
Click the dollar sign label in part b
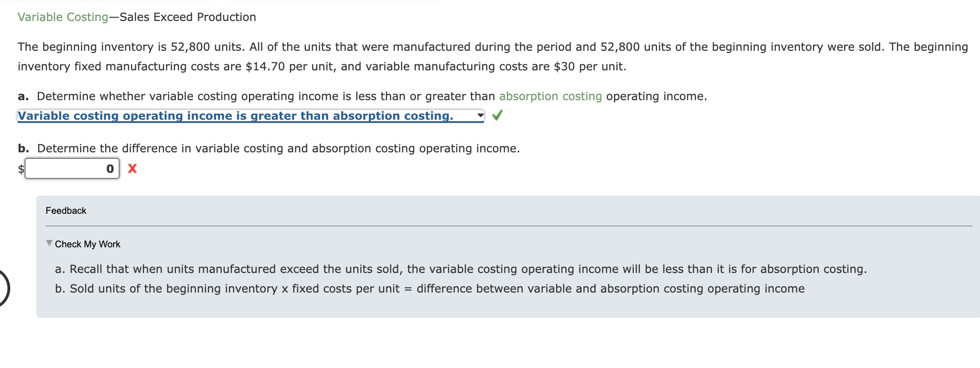coord(21,169)
